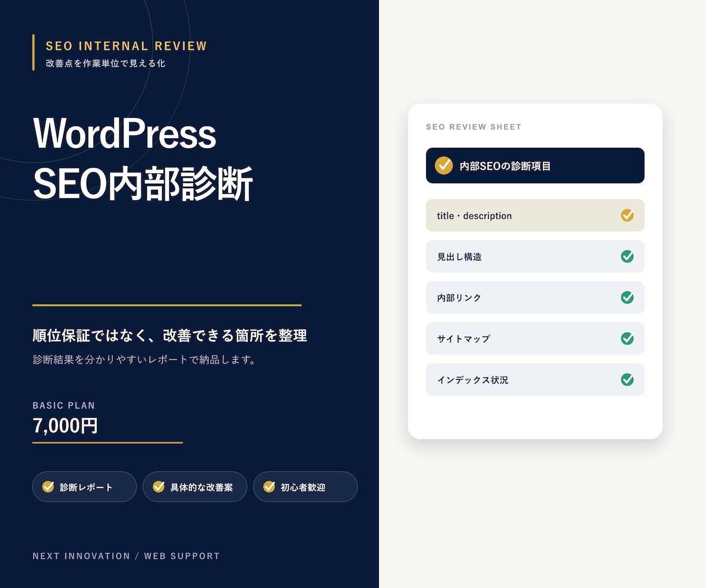
Task: Click the 診断結果を分かりやすいレポートで納品します text
Action: [x=145, y=359]
